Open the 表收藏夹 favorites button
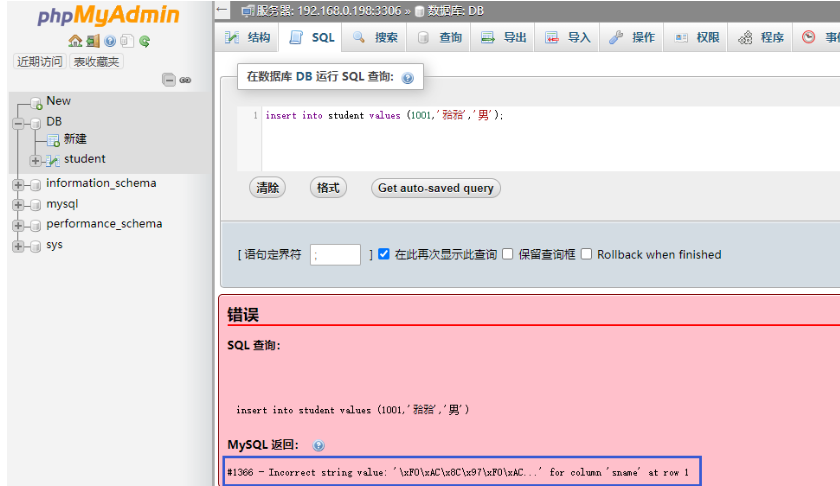 96,62
